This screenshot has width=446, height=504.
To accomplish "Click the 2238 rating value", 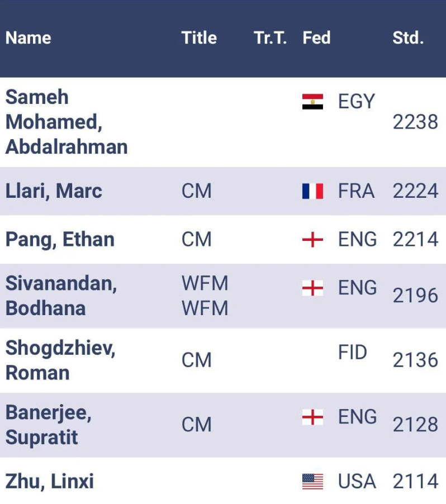I will click(415, 122).
